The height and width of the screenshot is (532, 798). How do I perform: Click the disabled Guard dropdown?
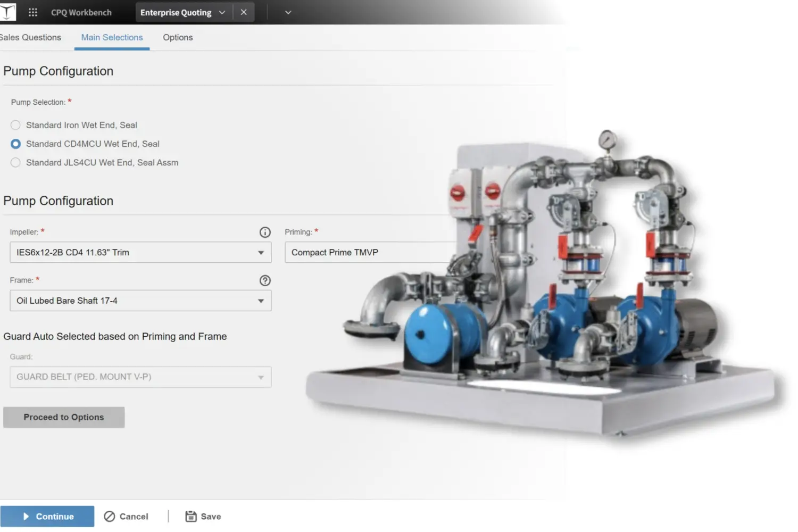coord(140,377)
